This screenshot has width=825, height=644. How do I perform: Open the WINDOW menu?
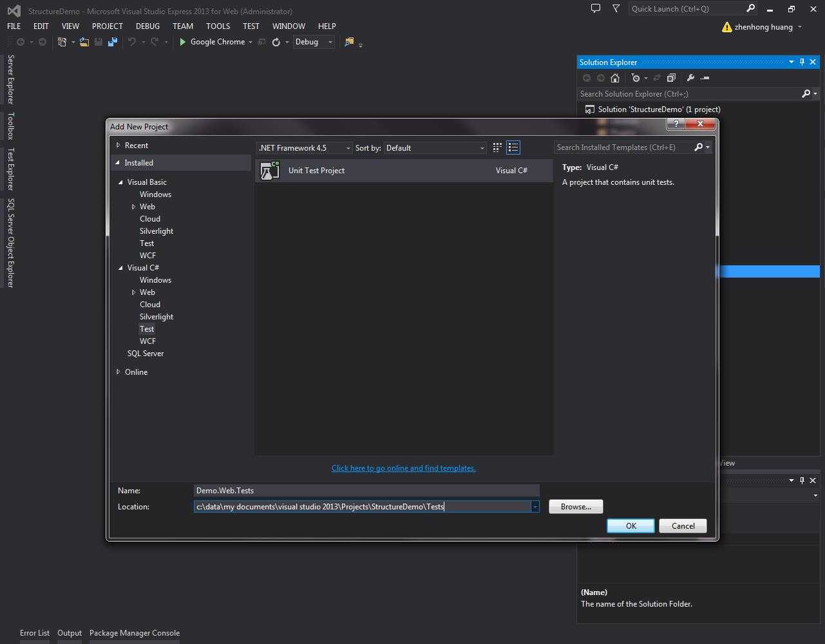click(289, 26)
